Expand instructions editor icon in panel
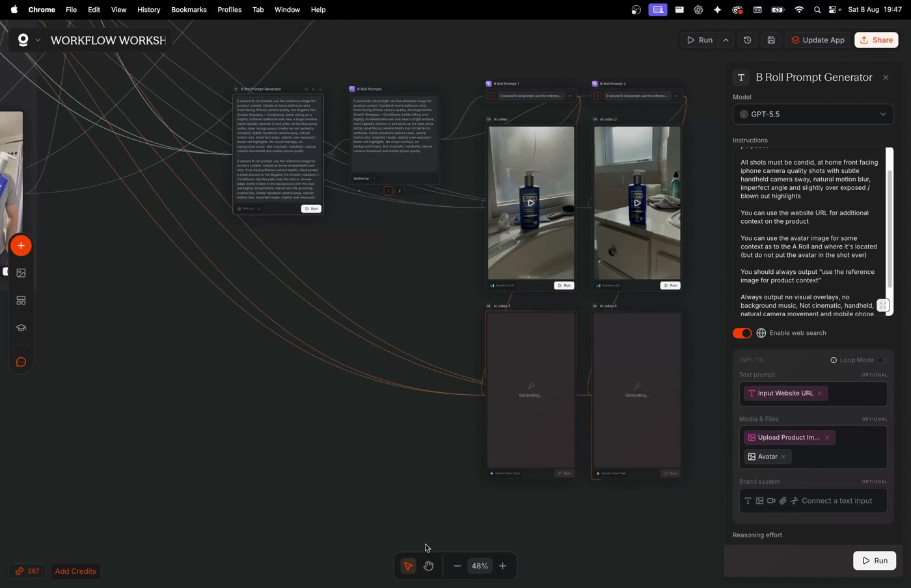The image size is (911, 588). tap(882, 306)
